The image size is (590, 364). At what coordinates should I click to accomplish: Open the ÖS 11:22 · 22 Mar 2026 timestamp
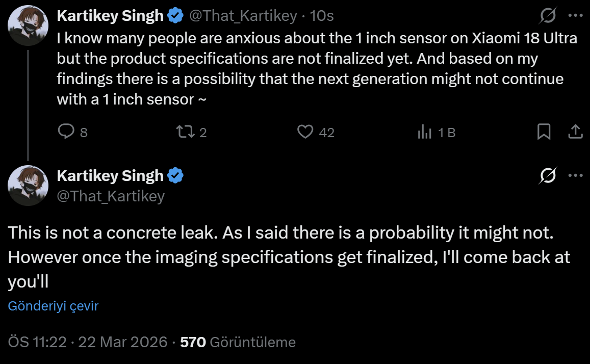[x=88, y=342]
